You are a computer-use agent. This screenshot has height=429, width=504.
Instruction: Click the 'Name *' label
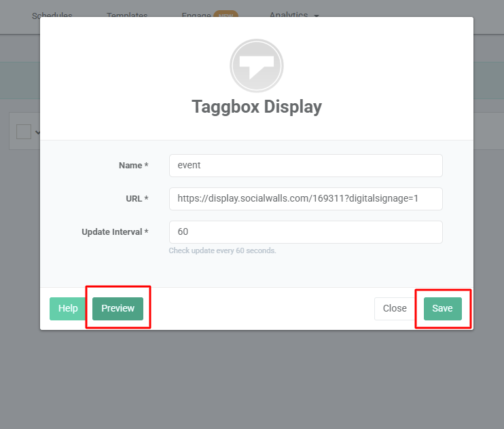pos(134,166)
